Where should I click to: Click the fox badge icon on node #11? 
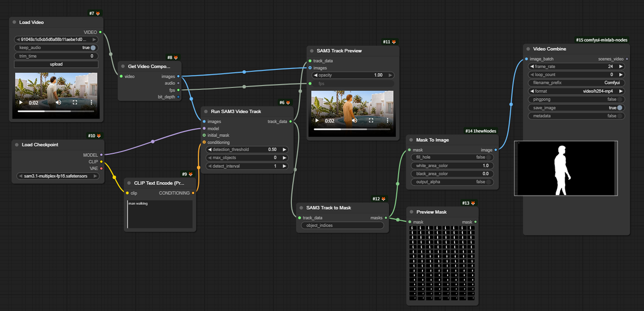(x=394, y=42)
